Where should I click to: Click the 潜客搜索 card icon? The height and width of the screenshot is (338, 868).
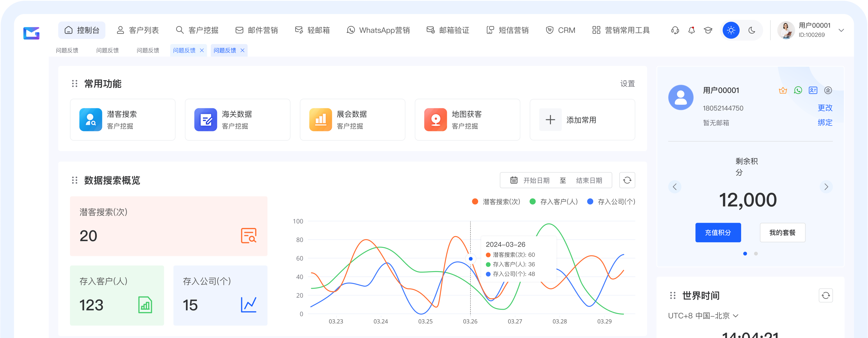point(91,119)
